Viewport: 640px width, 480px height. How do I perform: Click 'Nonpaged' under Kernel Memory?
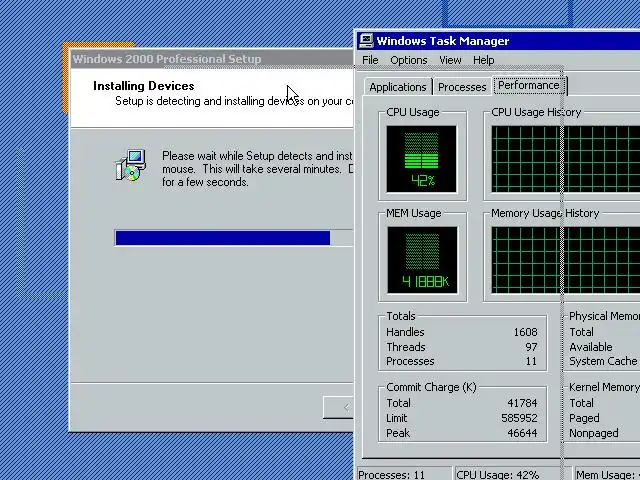point(594,433)
